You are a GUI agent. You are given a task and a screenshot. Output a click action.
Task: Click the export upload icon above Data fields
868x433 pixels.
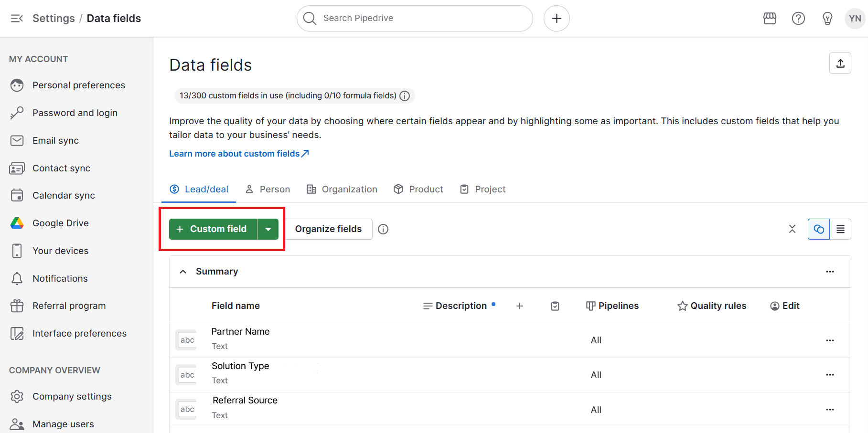[840, 63]
